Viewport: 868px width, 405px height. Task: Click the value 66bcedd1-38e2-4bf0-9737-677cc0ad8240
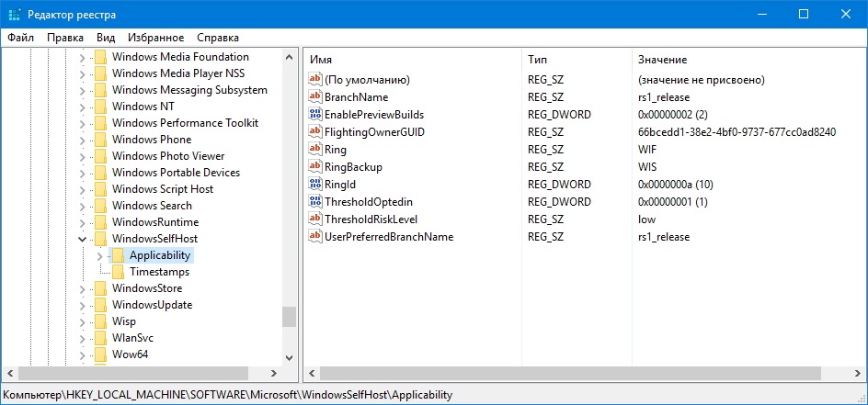737,131
